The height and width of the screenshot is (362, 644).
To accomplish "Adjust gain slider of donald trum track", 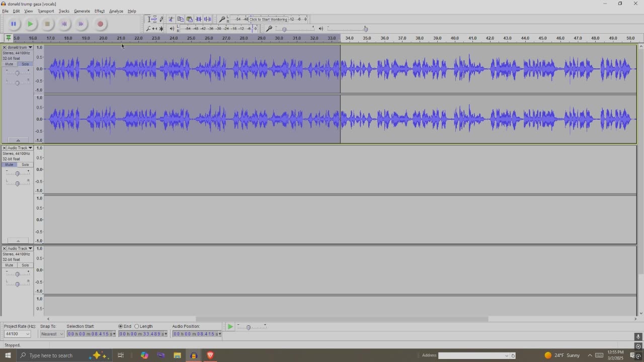I will (x=17, y=73).
